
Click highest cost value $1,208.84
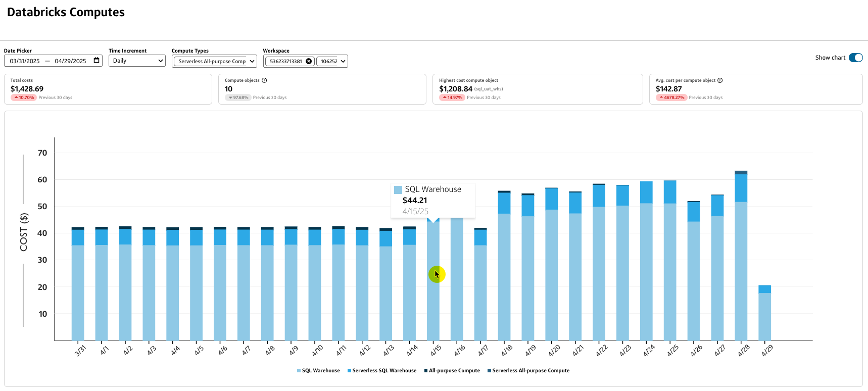pyautogui.click(x=456, y=89)
